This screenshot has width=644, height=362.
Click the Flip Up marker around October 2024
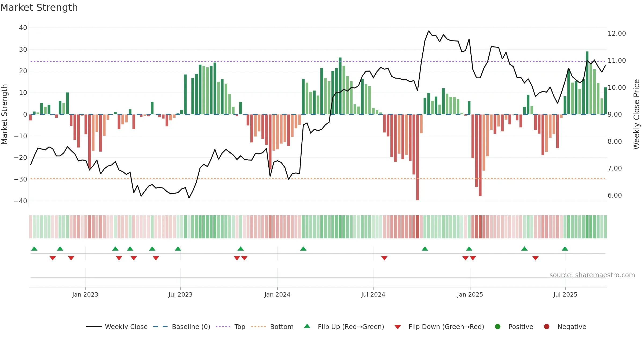(x=425, y=249)
